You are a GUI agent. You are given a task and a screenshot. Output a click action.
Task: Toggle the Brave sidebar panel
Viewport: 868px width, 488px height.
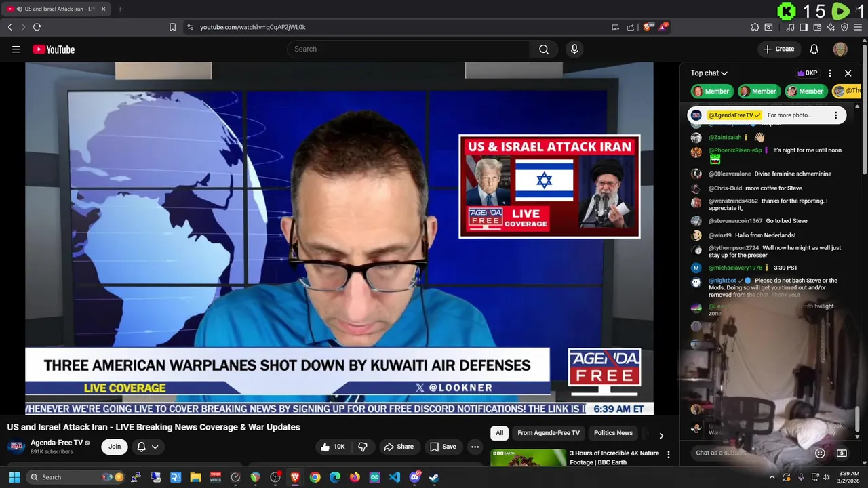click(x=804, y=27)
